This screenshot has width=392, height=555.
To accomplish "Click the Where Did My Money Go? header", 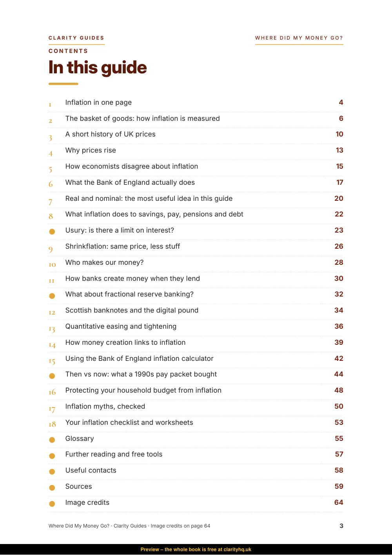I will (299, 38).
